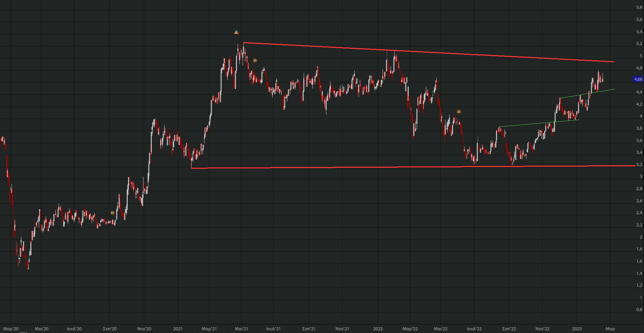644x333 pixels.
Task: Click the 5,4 price axis label
Action: coord(639,32)
